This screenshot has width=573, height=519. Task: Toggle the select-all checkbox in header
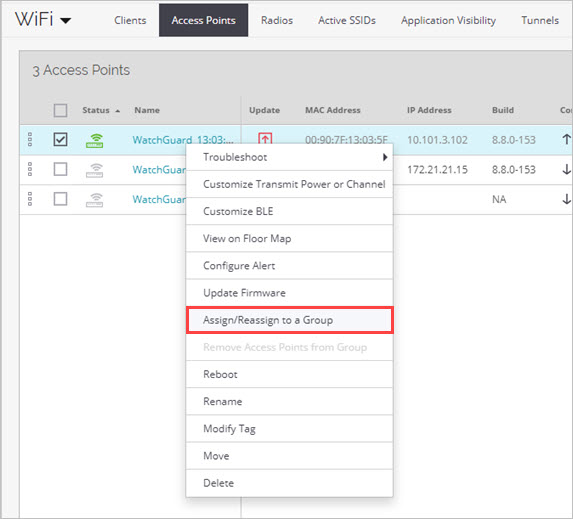(60, 110)
